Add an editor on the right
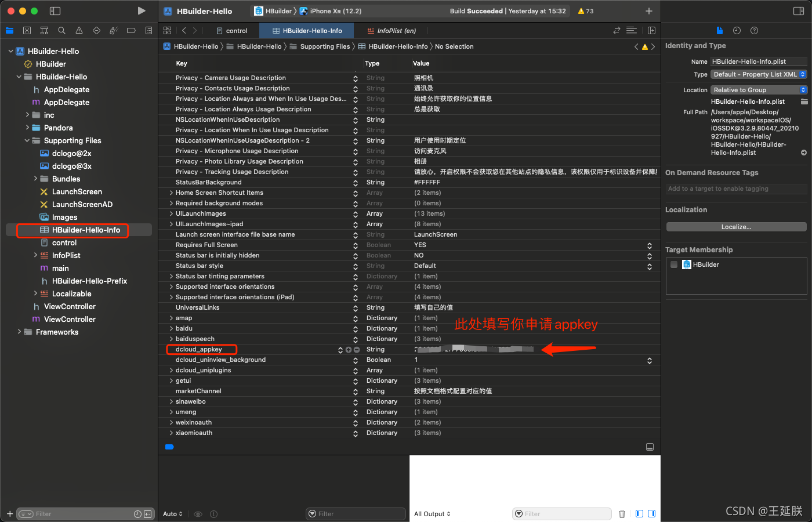Screen dimensions: 812x522 tap(651, 31)
